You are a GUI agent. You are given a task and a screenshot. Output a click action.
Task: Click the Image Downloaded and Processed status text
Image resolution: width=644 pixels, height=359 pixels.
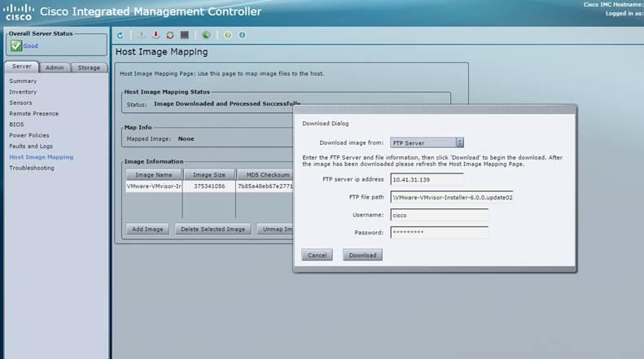point(227,103)
